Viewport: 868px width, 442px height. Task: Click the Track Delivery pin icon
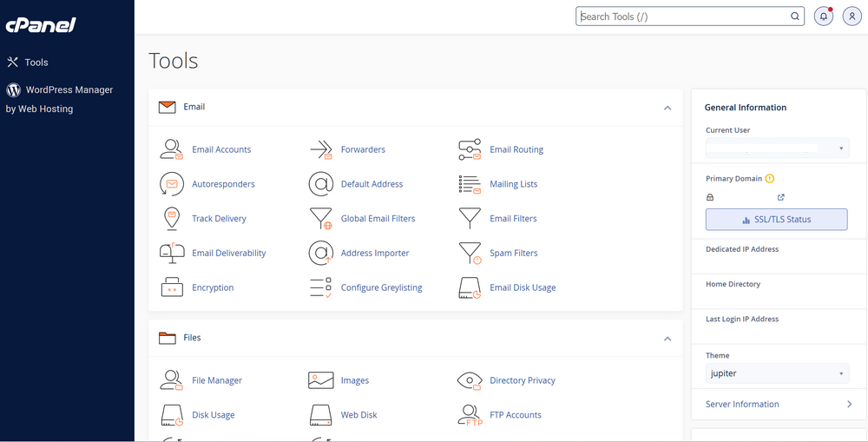click(171, 218)
